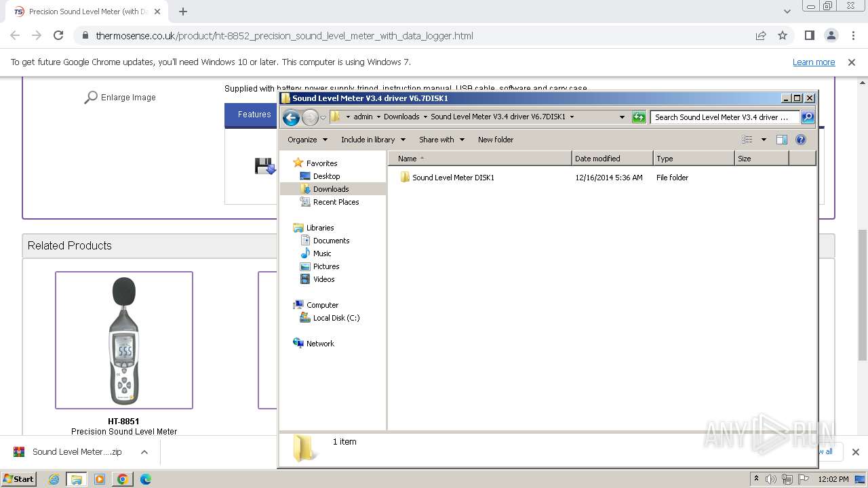Image resolution: width=868 pixels, height=488 pixels.
Task: Select Favorites in the navigation pane
Action: tap(315, 163)
